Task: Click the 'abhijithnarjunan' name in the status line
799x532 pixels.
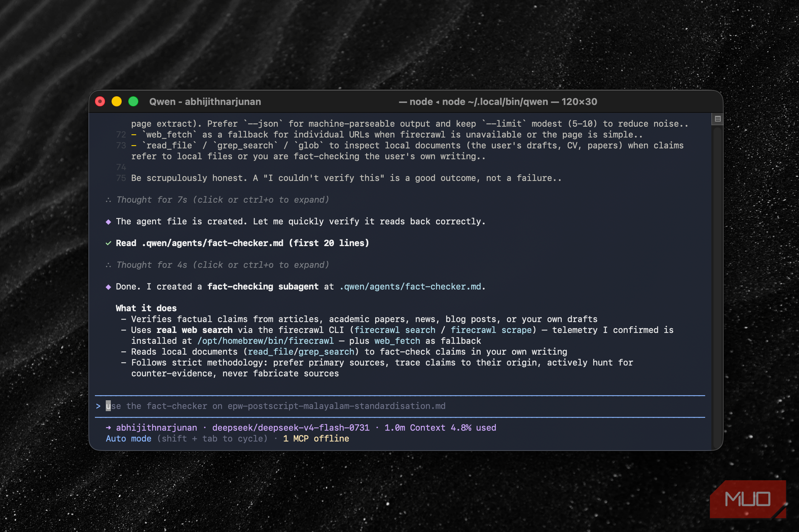Action: coord(156,428)
